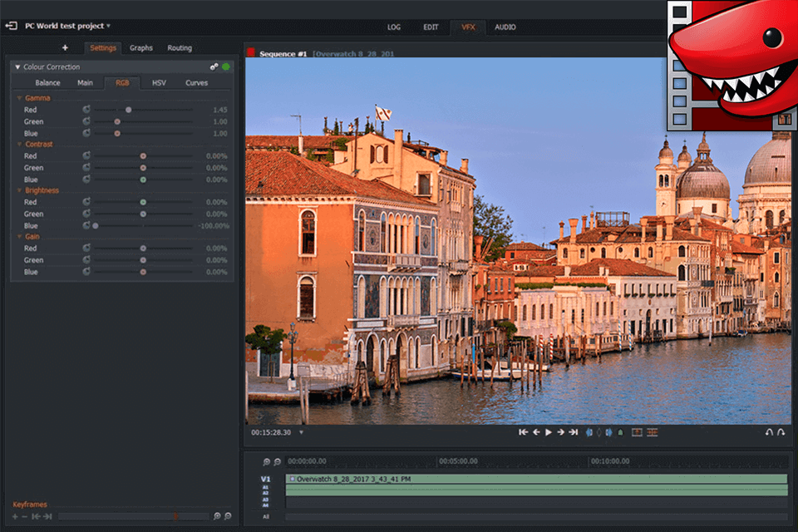Screen dimensions: 798x532
Task: Switch to the AUDIO workspace tab
Action: [505, 27]
